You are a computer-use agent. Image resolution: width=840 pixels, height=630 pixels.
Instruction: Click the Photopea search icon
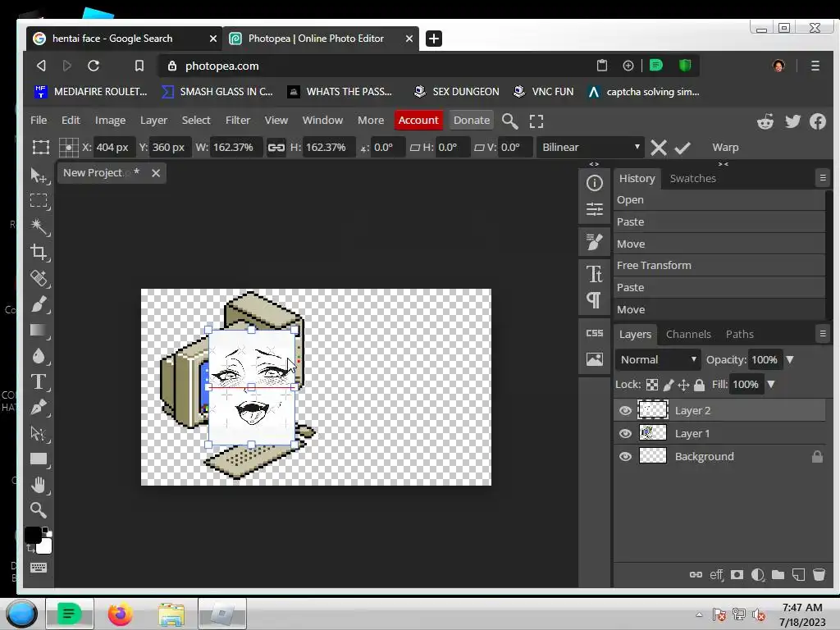click(x=509, y=121)
